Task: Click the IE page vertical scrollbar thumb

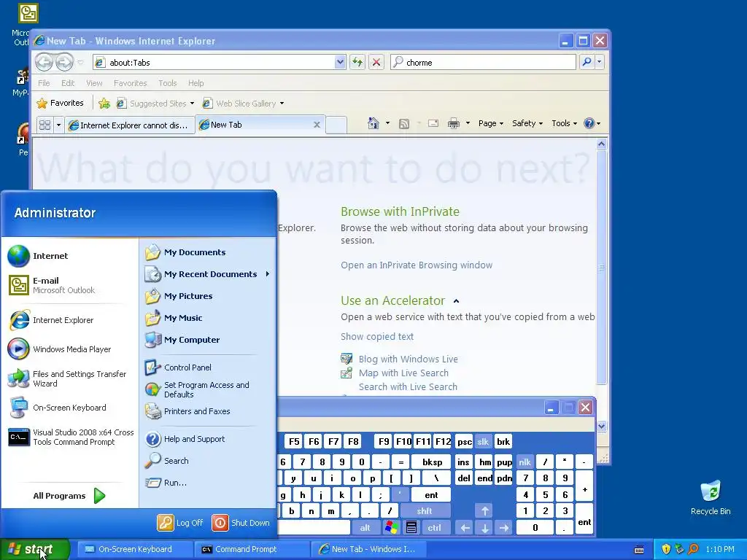Action: pyautogui.click(x=601, y=267)
